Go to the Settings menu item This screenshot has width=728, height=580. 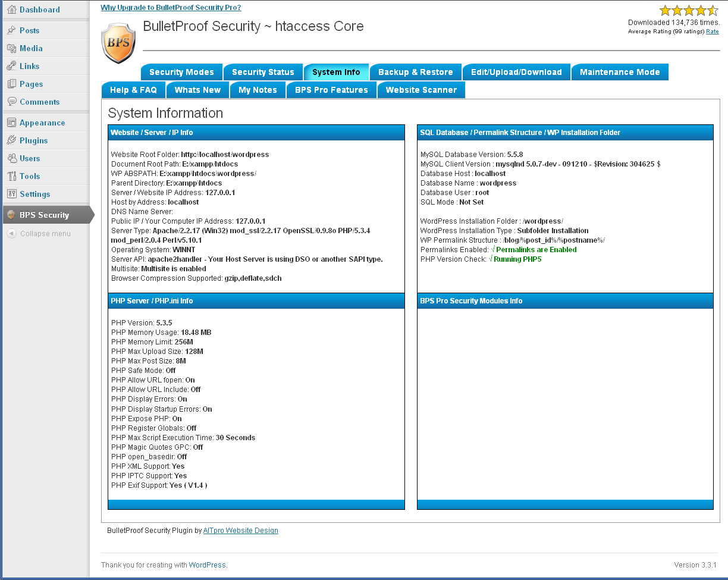click(34, 194)
